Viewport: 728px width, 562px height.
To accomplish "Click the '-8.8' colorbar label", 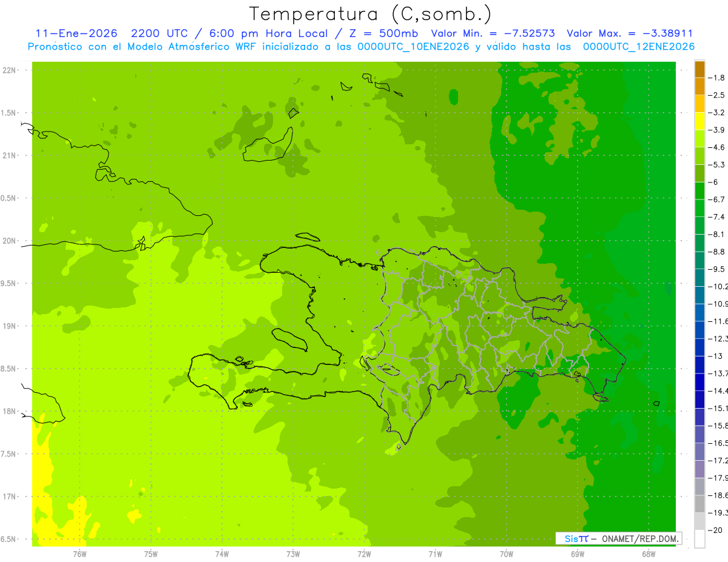I will pyautogui.click(x=716, y=252).
